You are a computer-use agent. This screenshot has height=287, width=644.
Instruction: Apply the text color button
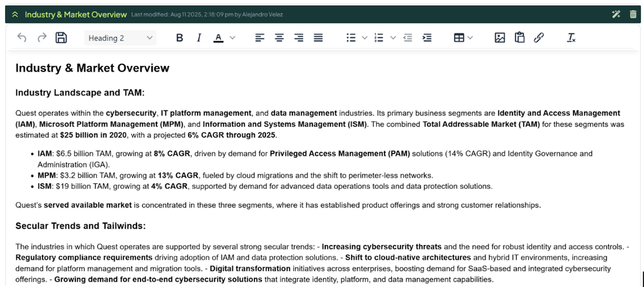click(x=218, y=38)
